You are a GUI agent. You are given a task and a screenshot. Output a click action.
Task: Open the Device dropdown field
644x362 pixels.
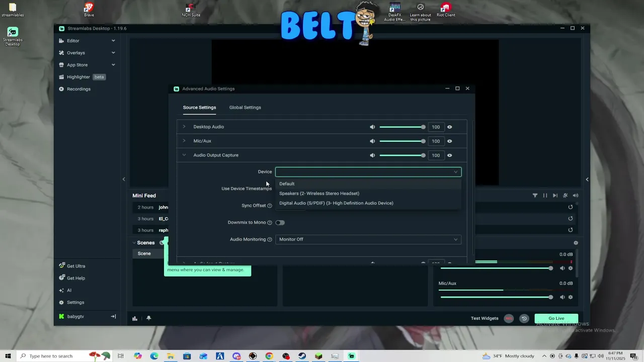click(x=368, y=172)
